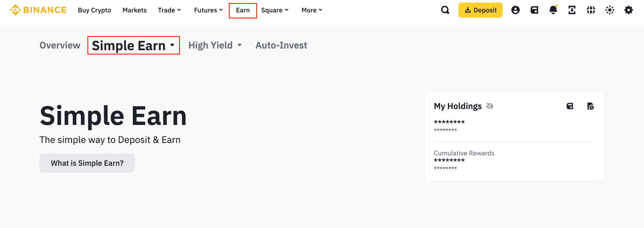
Task: Click the yellow Deposit button
Action: (480, 10)
